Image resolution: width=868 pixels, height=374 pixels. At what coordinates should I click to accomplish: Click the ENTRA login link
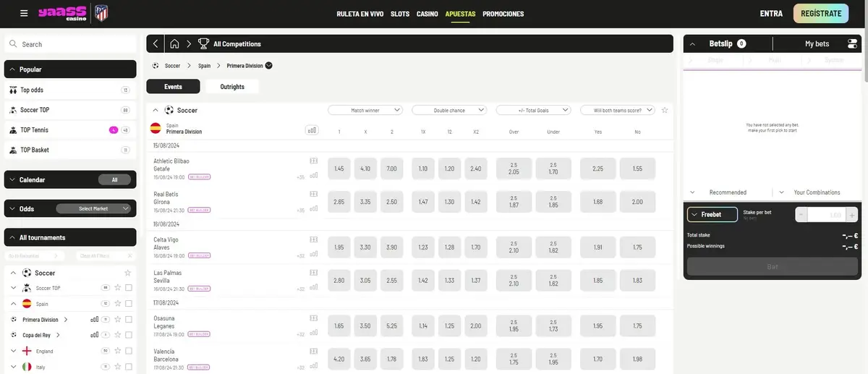(x=771, y=14)
